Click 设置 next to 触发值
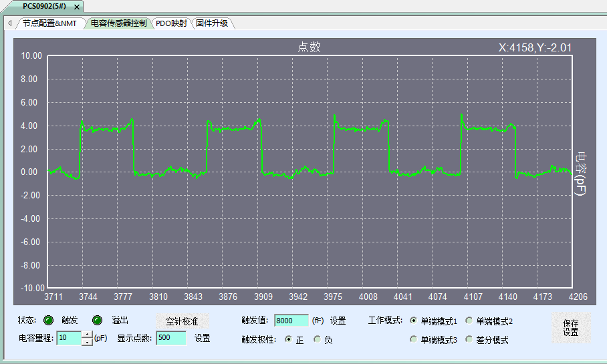This screenshot has width=607, height=364. click(x=338, y=321)
